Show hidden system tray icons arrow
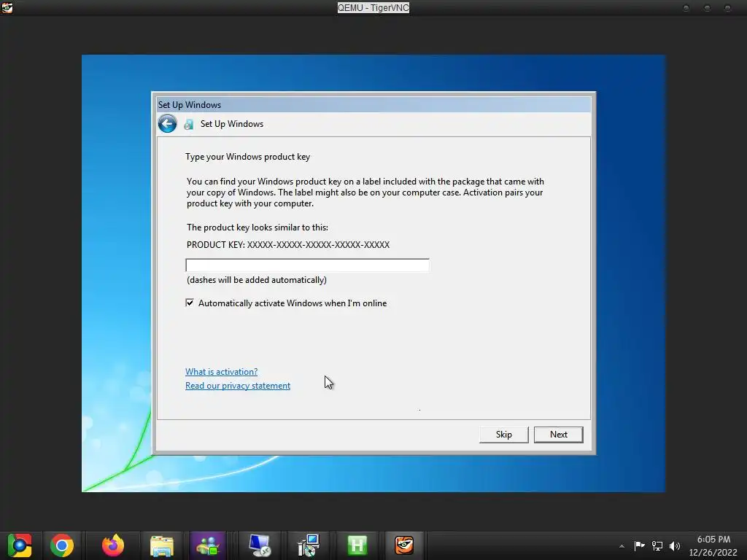Viewport: 747px width, 560px height. 622,546
